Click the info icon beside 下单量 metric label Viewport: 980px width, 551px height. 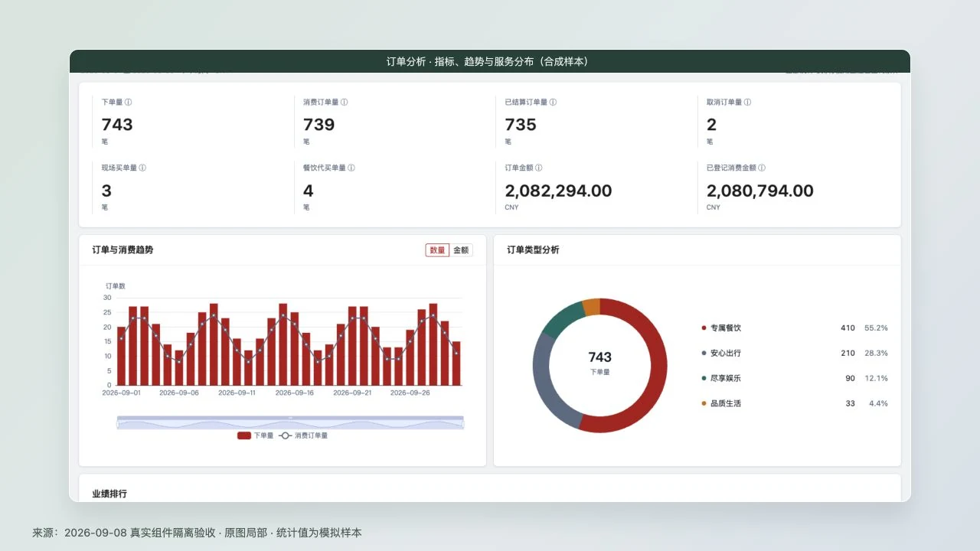tap(129, 102)
